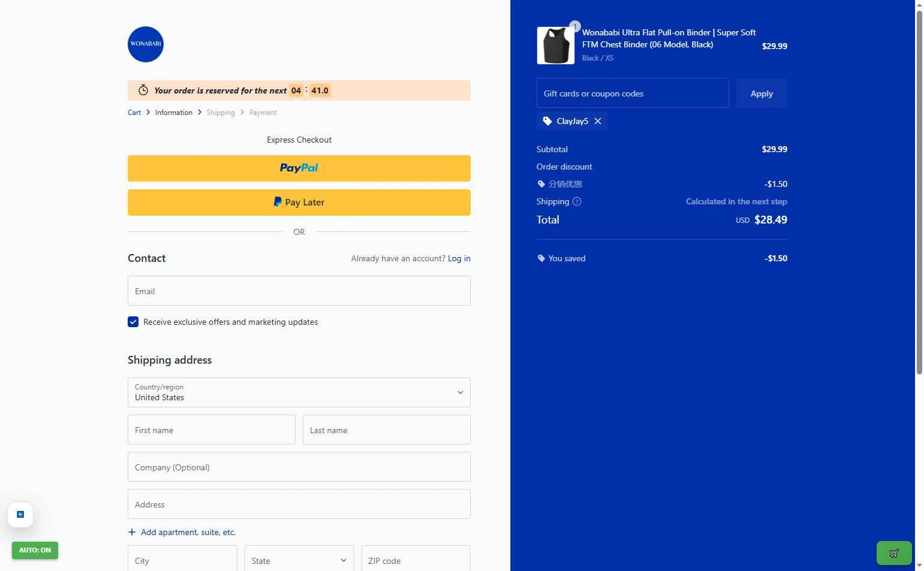
Task: Click 'Calculated in the next step' text
Action: [x=736, y=201]
